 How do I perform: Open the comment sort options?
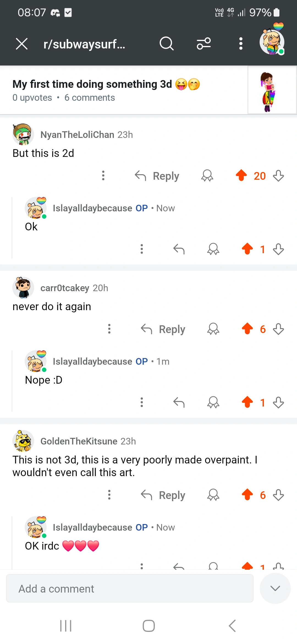(204, 43)
